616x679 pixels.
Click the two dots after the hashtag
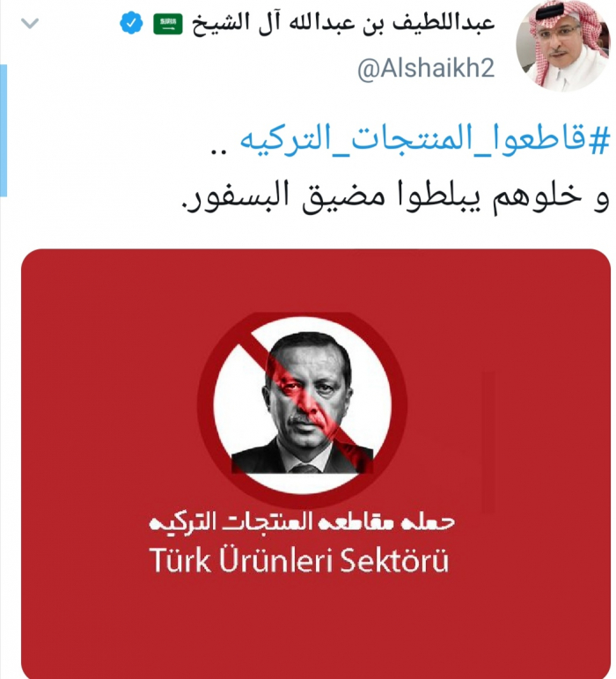(x=218, y=151)
